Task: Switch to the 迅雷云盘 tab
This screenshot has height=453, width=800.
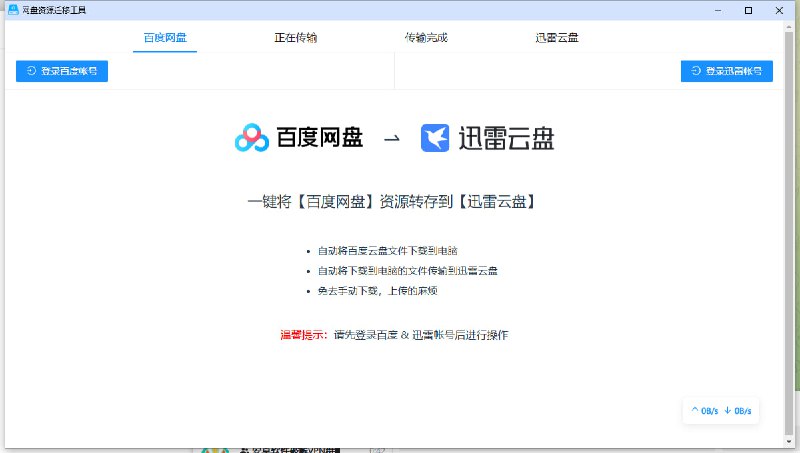Action: (x=557, y=38)
